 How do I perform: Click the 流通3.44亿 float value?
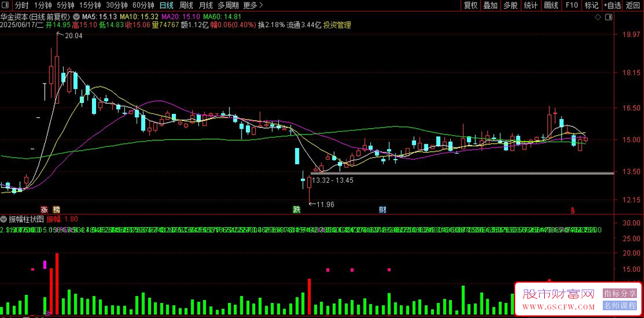(303, 25)
